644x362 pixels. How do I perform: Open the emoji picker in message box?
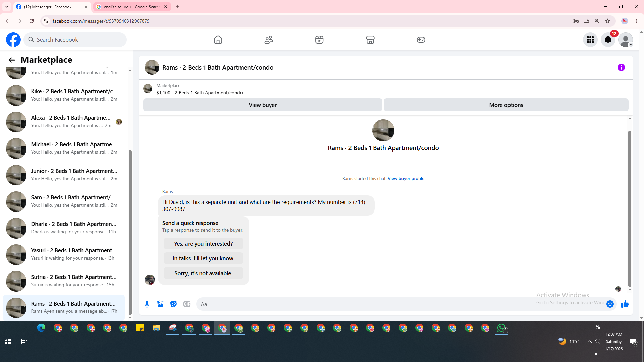610,304
